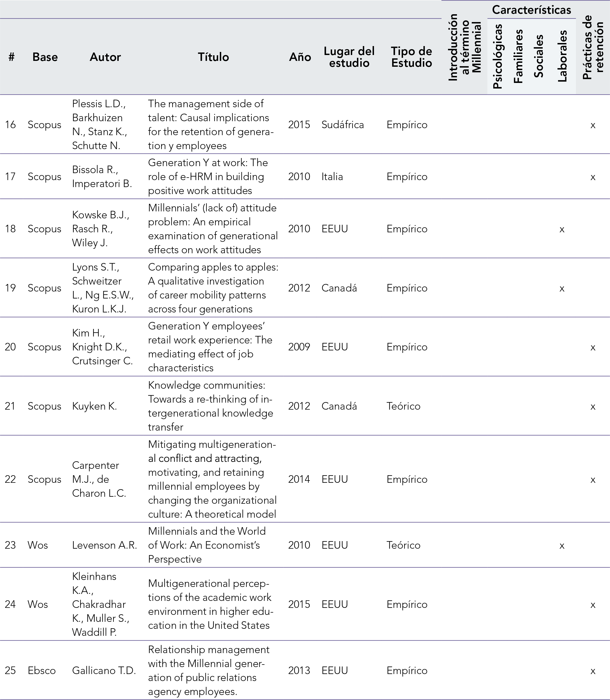Click the Laborales x mark in row 18
This screenshot has width=610, height=700.
coord(562,229)
